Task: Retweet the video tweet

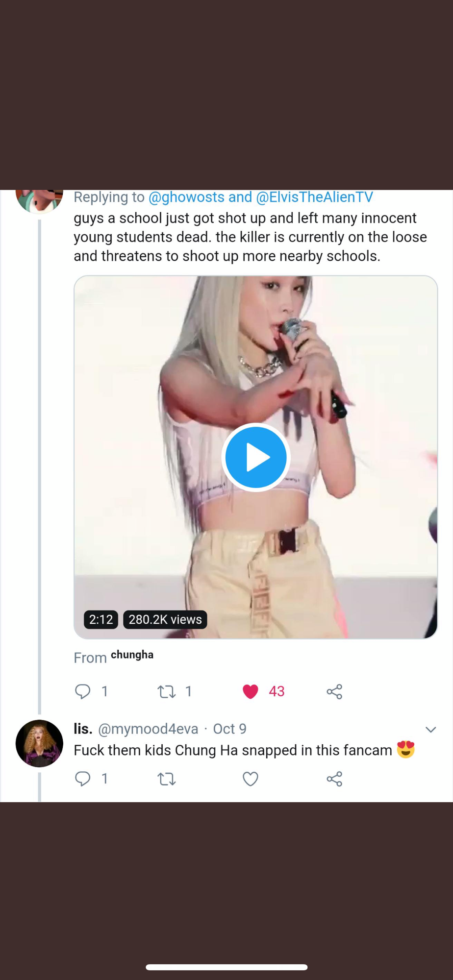Action: pyautogui.click(x=167, y=691)
